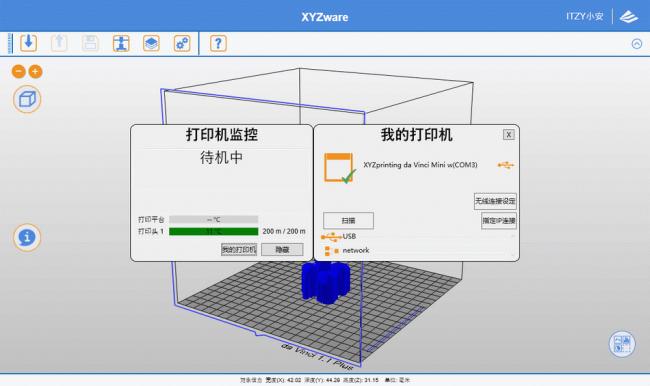The width and height of the screenshot is (650, 386).
Task: Click the 待机中 status text
Action: (x=221, y=158)
